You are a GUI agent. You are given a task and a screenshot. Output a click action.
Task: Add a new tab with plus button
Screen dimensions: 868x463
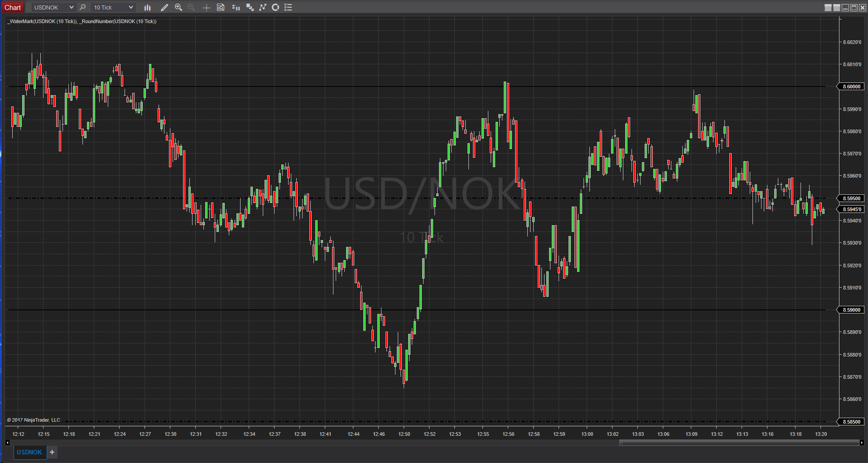(x=52, y=452)
